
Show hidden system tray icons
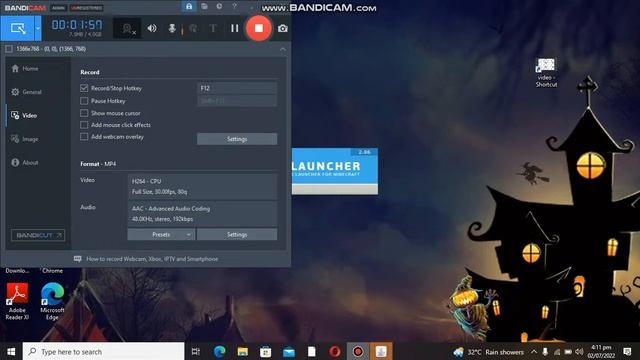534,352
